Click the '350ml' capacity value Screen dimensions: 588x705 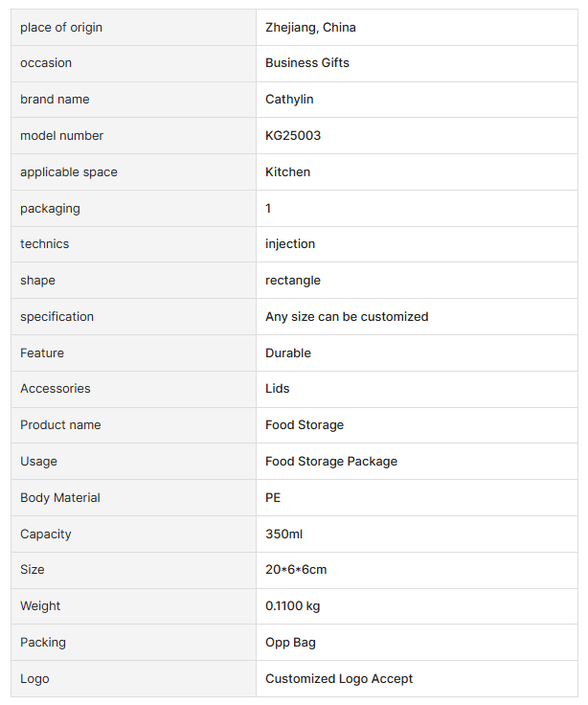283,534
